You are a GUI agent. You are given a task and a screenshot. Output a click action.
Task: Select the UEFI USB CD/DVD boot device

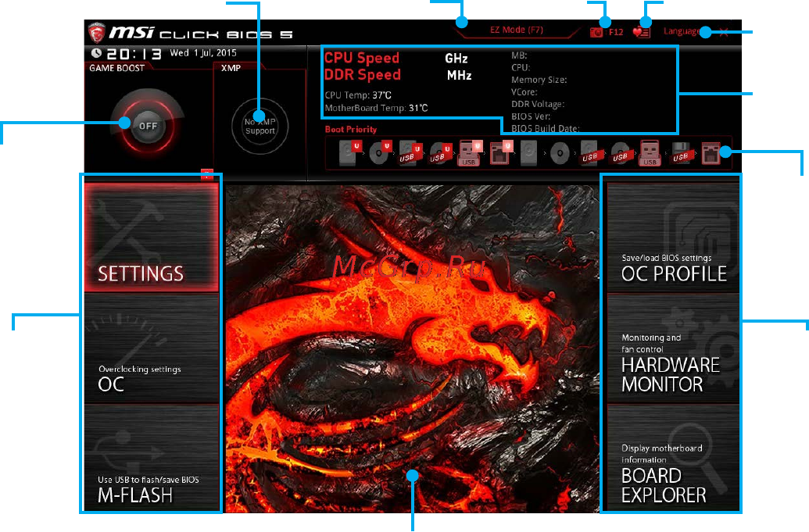[441, 153]
